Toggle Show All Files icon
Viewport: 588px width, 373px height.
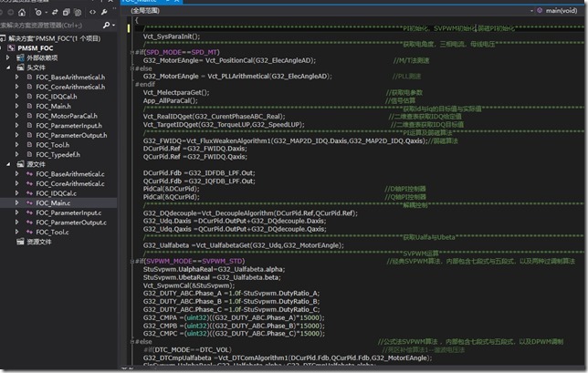(x=78, y=13)
